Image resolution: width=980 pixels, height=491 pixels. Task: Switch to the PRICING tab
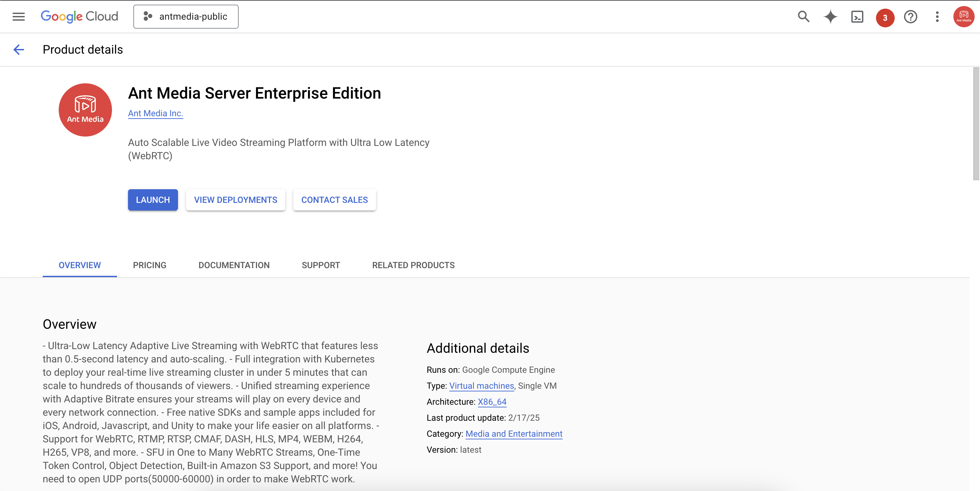point(150,265)
